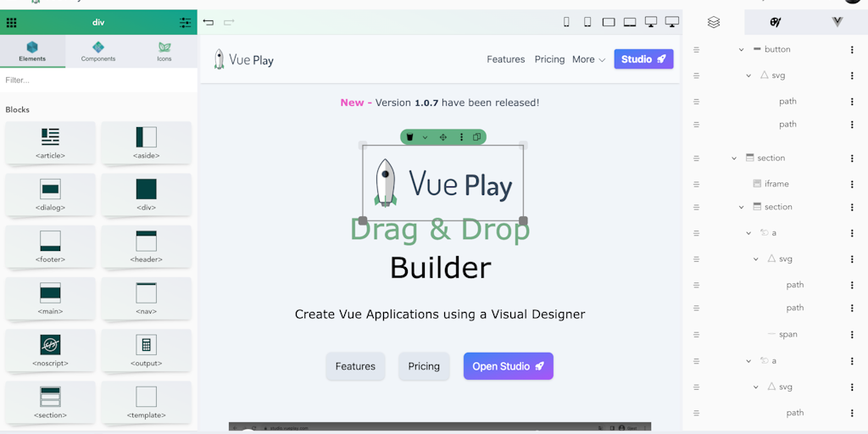Image resolution: width=868 pixels, height=434 pixels.
Task: Switch preview to laptop viewport
Action: click(630, 22)
